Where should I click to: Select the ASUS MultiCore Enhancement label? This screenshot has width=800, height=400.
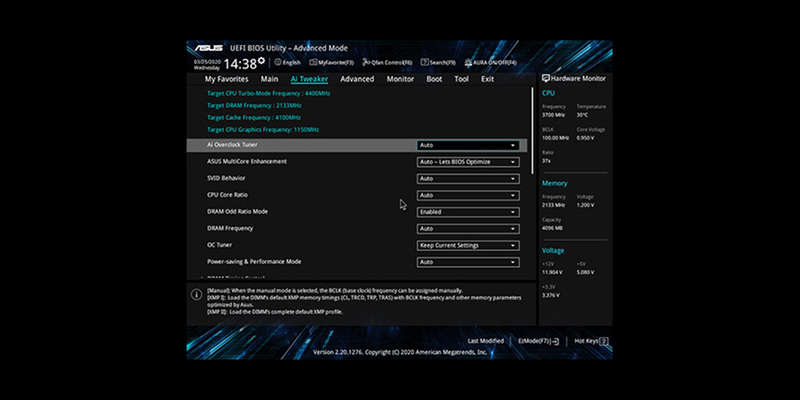coord(247,162)
